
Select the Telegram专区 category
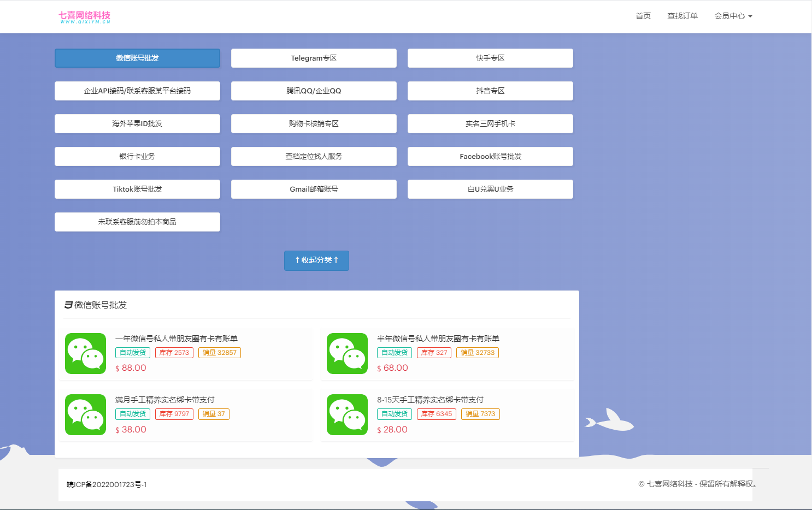tap(314, 58)
